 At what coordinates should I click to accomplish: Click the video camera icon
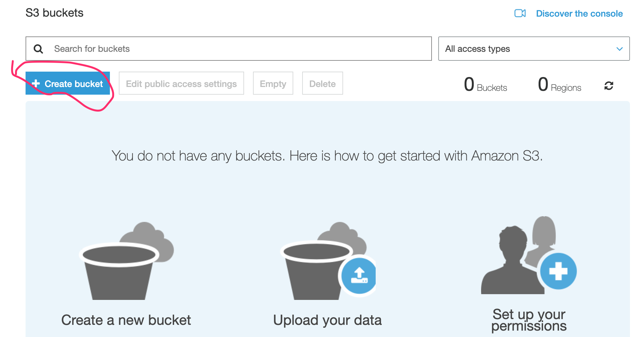(520, 13)
